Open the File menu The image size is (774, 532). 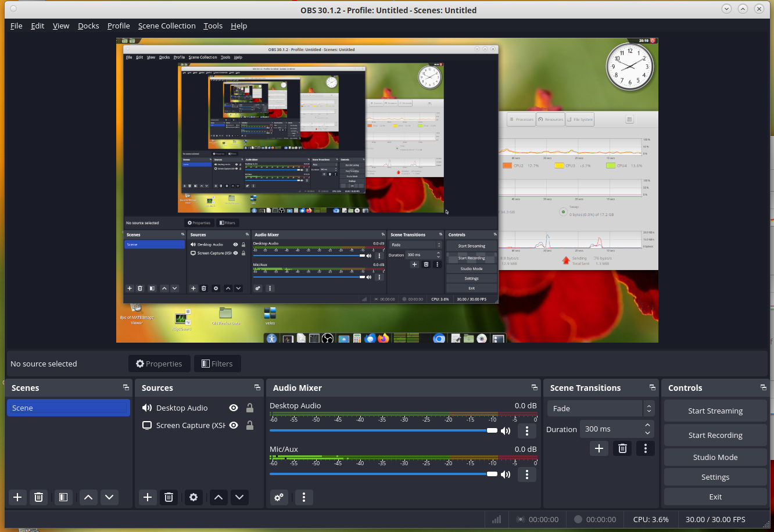pyautogui.click(x=16, y=26)
